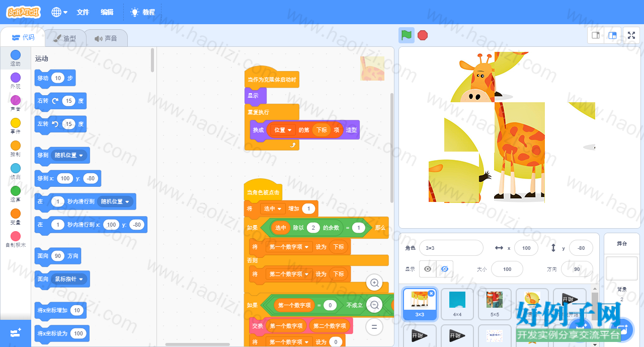Click the 左转 rotate counterclockwise icon

point(55,124)
